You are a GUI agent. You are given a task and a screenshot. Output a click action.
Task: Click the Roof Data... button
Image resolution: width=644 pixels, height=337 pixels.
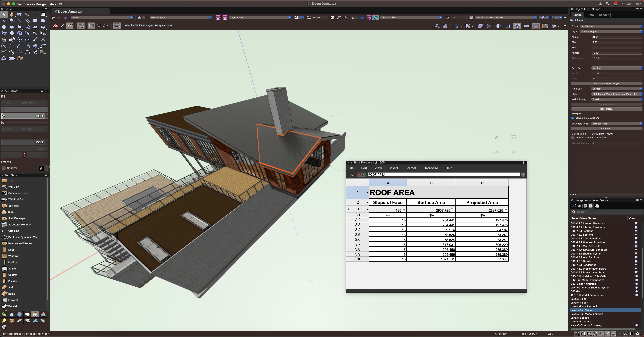(607, 109)
